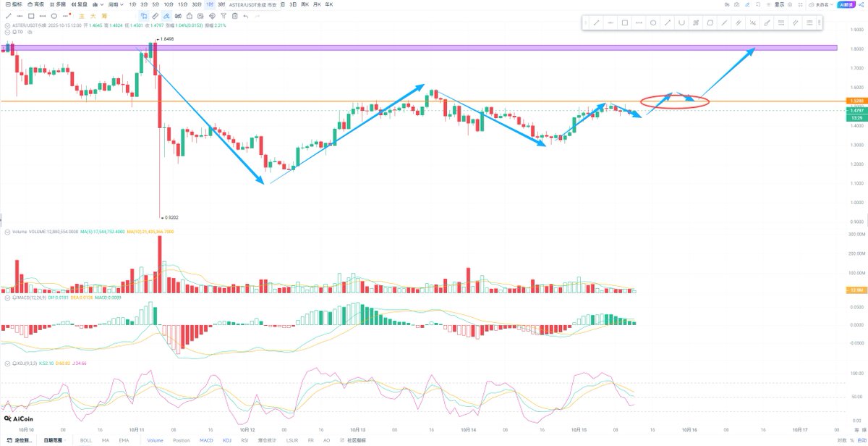
Task: Click the arrow line tool in floating toolbar
Action: click(668, 22)
